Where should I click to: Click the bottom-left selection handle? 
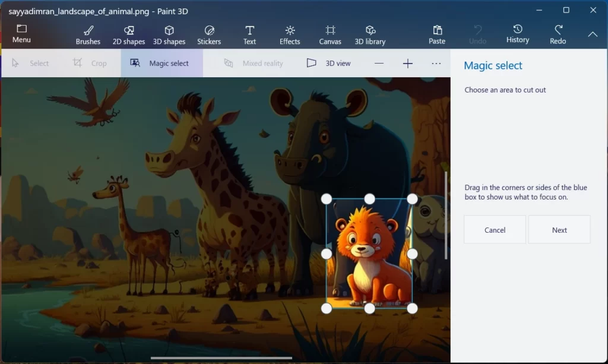click(x=327, y=309)
